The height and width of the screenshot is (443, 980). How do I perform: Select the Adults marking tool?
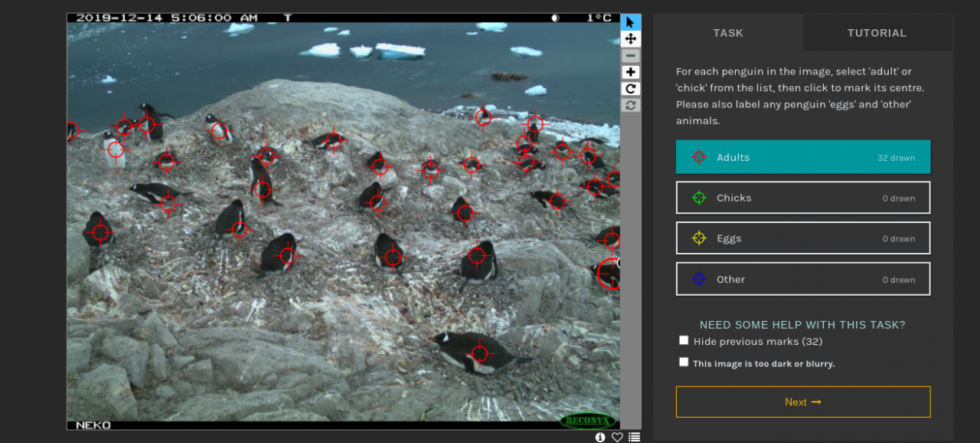tap(803, 157)
